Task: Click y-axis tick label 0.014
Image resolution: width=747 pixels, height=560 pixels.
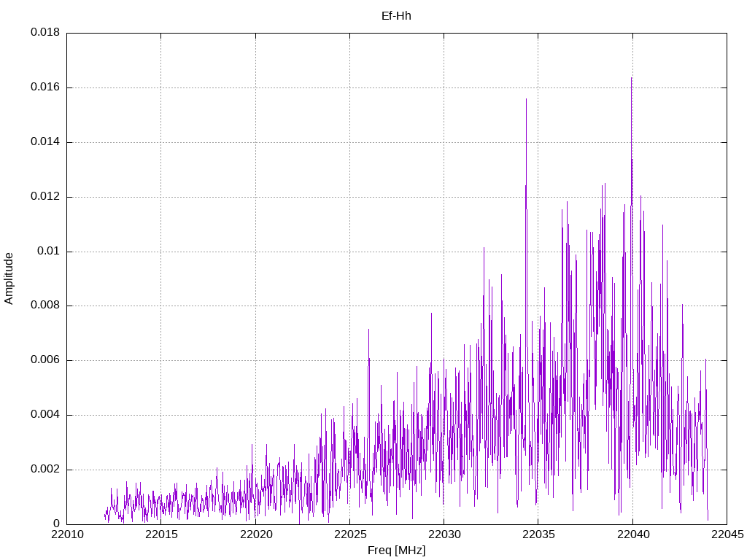Action: click(45, 142)
